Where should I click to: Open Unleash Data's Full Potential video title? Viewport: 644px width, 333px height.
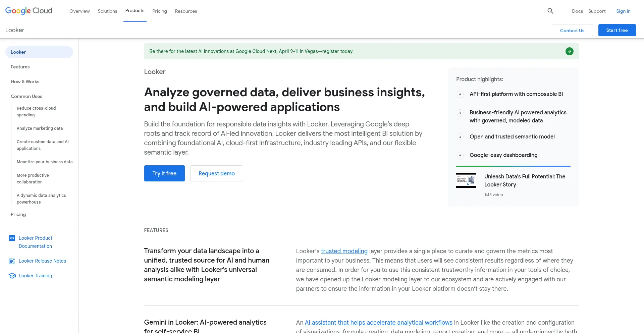pyautogui.click(x=525, y=180)
